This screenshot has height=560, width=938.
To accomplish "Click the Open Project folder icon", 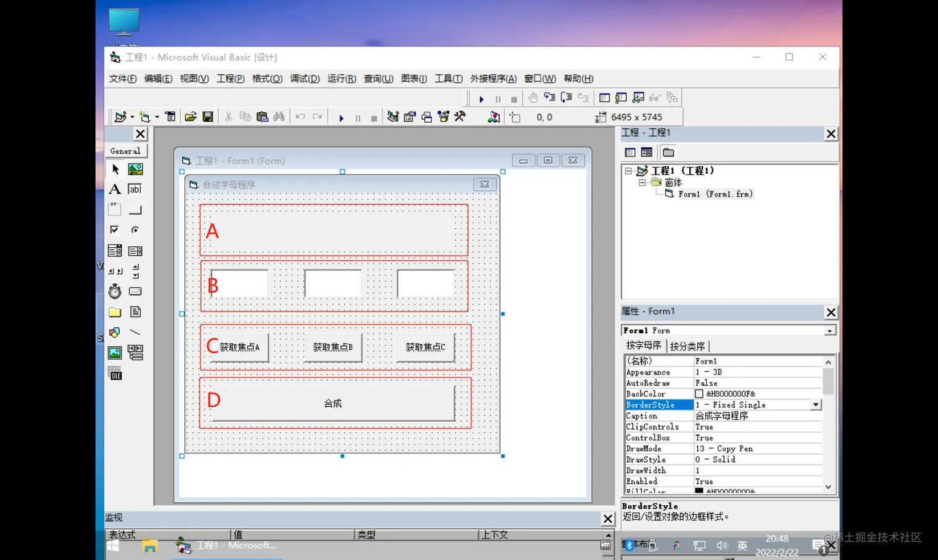I will click(x=190, y=117).
